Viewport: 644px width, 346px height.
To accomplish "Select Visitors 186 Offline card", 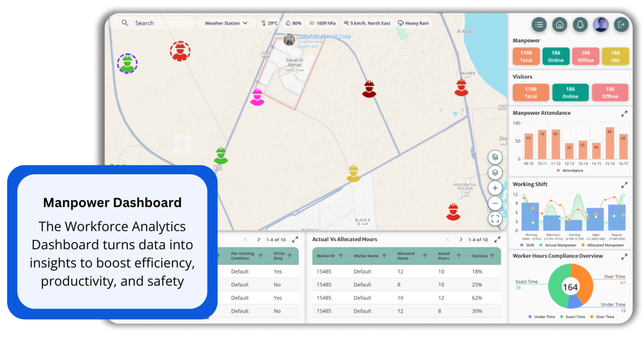I will (x=610, y=92).
